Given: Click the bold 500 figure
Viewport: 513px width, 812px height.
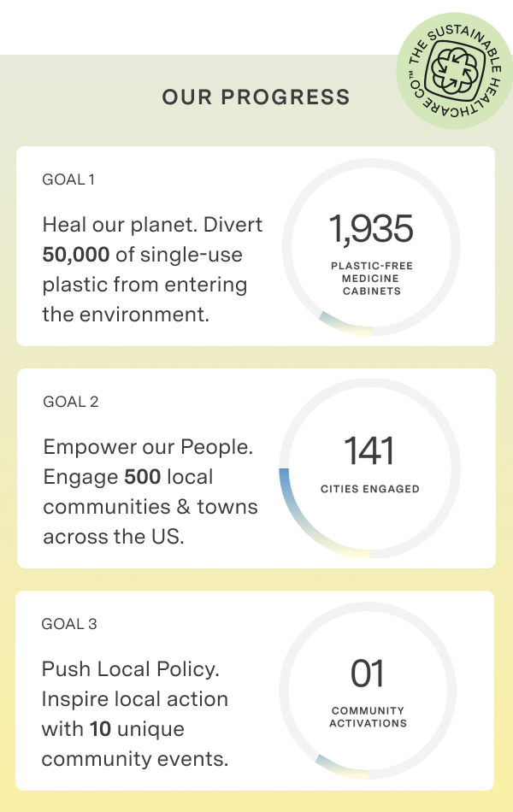Looking at the screenshot, I should pos(143,476).
